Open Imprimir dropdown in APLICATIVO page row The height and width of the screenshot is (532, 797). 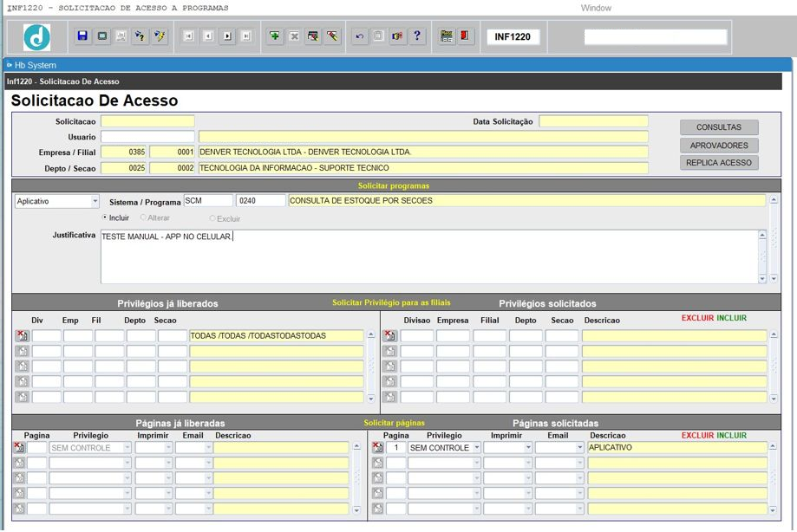click(x=528, y=447)
